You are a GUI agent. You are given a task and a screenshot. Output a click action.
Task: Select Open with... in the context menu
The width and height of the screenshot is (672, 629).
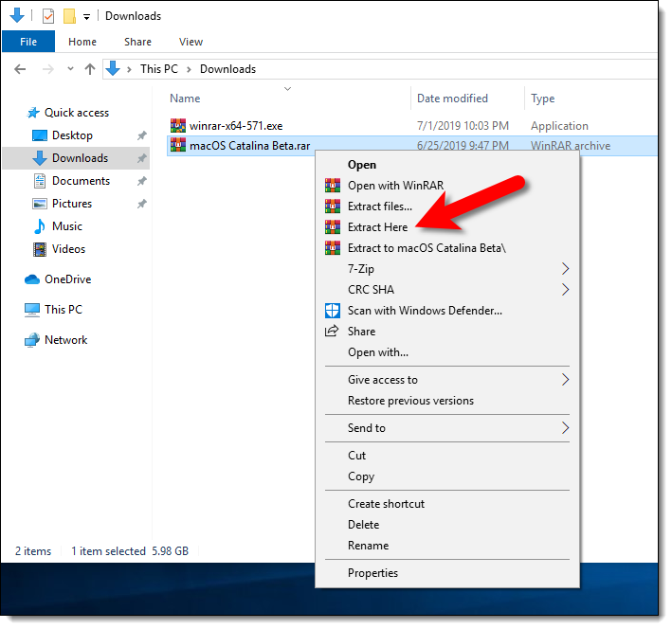pyautogui.click(x=447, y=352)
